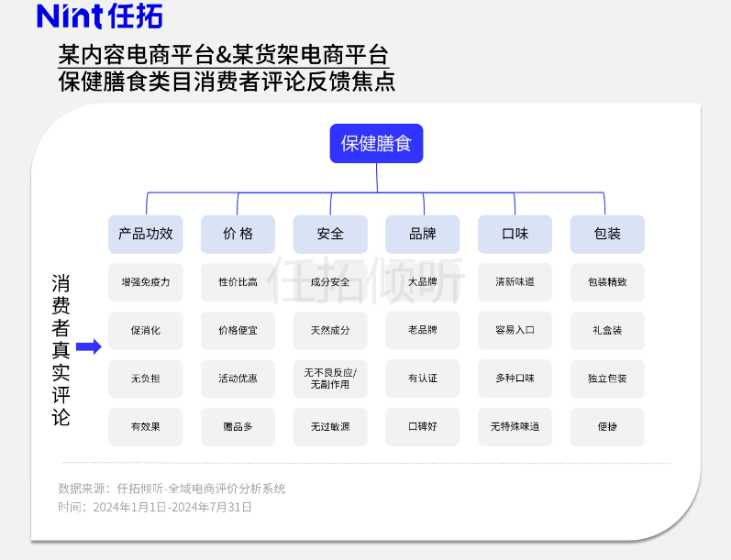The width and height of the screenshot is (731, 560).
Task: Select the 口碑好 cell
Action: pyautogui.click(x=423, y=427)
